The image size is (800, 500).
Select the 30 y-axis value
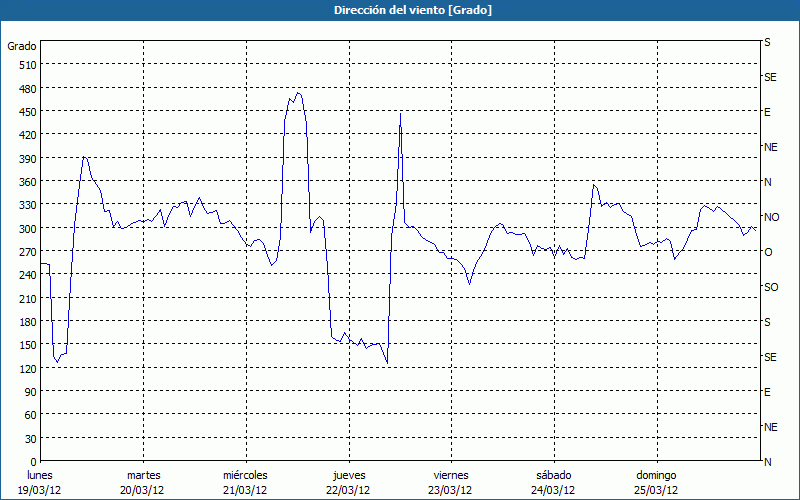pos(31,439)
